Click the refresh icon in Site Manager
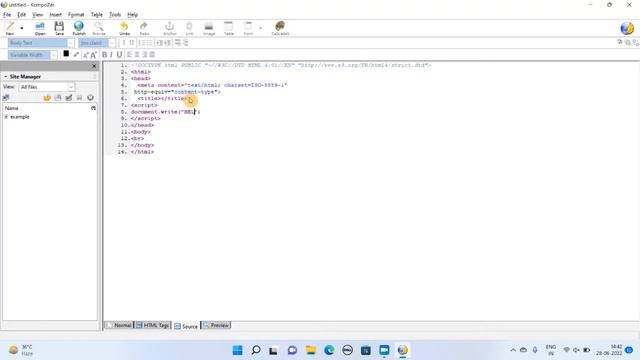Viewport: 640px width, 360px height. click(x=90, y=98)
